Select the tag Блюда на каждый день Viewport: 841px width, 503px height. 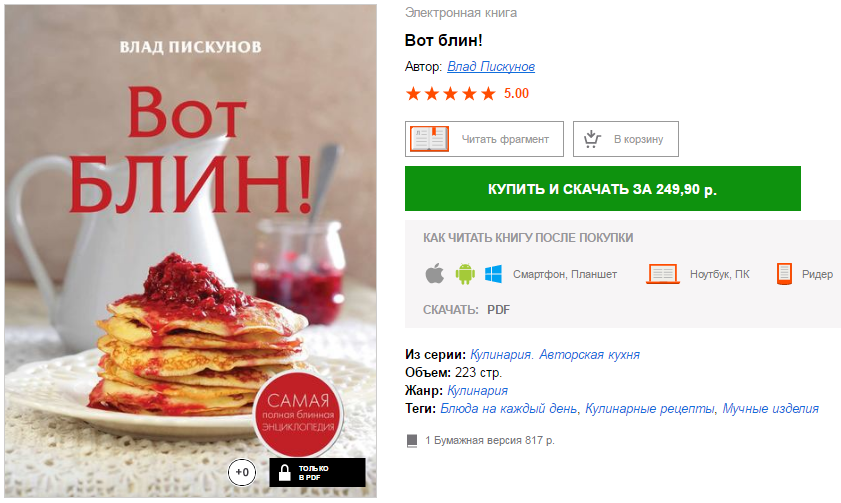[508, 409]
